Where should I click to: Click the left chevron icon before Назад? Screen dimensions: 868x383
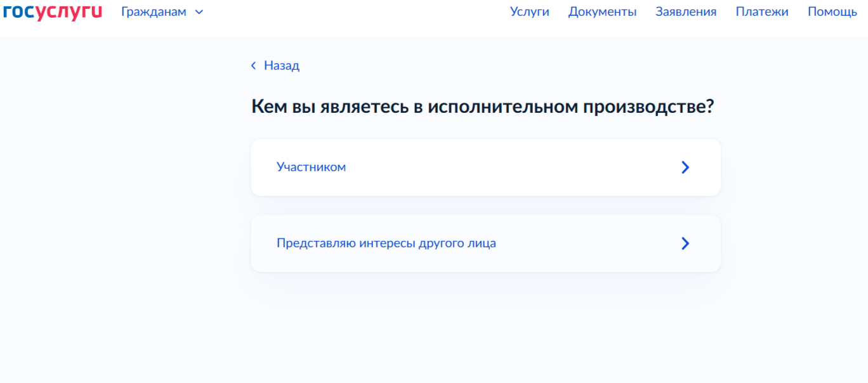254,65
